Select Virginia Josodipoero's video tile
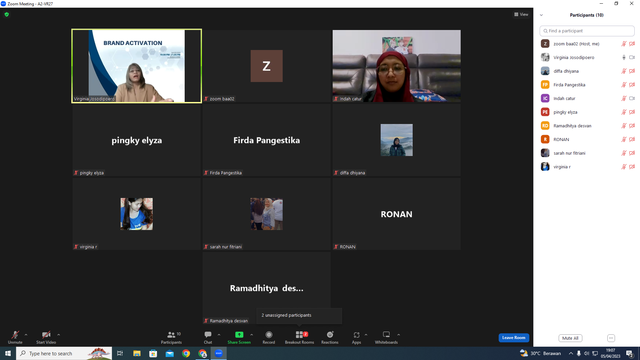Screen dimensions: 640x360 136,66
